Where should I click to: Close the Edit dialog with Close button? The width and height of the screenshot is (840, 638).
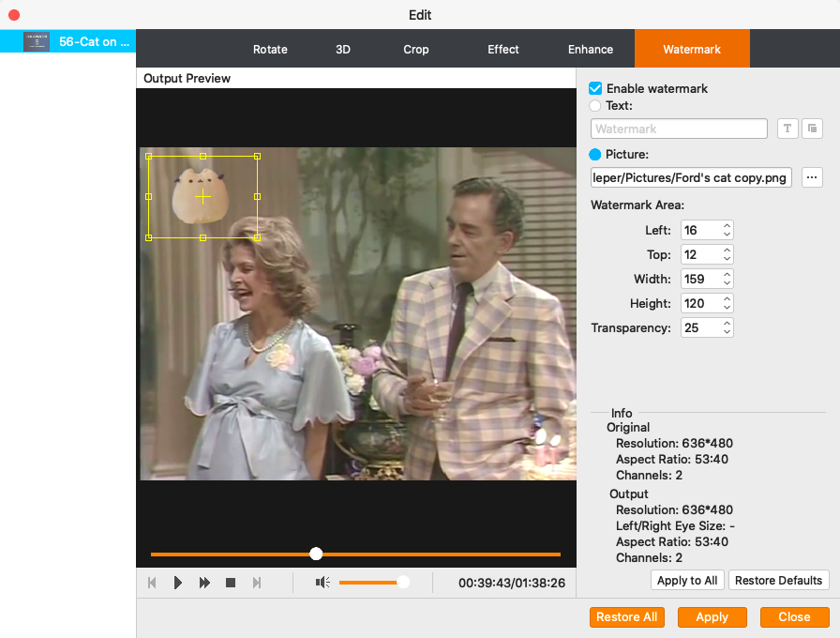point(794,617)
